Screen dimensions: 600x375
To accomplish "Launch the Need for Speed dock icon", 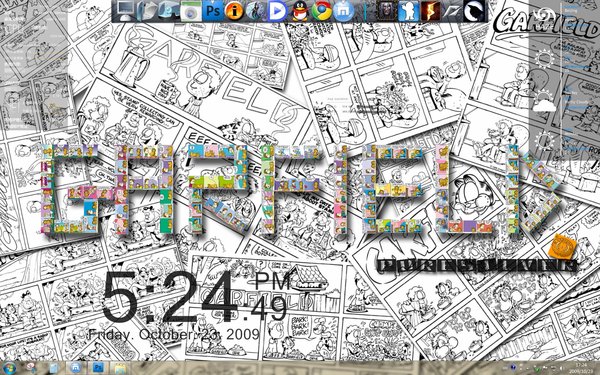I will coord(452,11).
